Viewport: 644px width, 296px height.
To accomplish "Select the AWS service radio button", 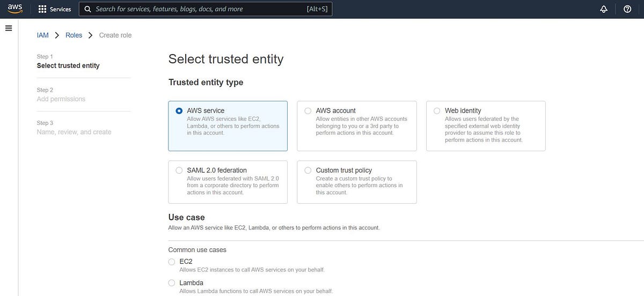I will tap(179, 110).
